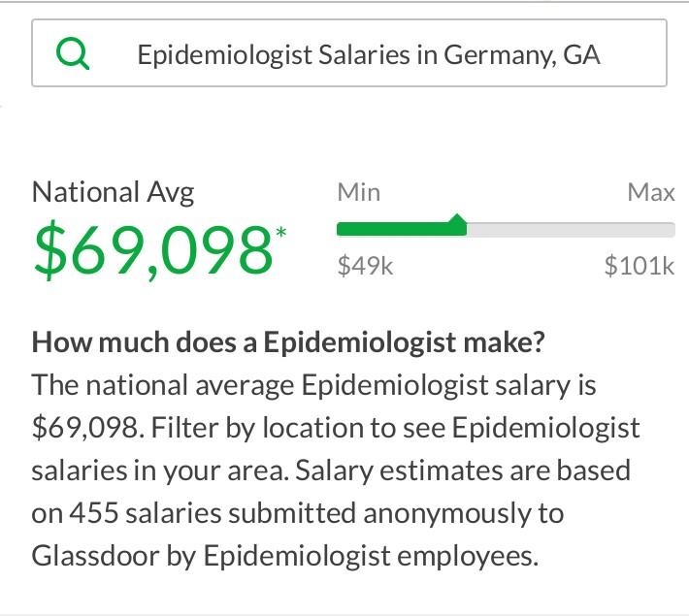Viewport: 689px width, 616px height.
Task: Click the gray unfilled portion of the salary bar
Action: pos(571,230)
